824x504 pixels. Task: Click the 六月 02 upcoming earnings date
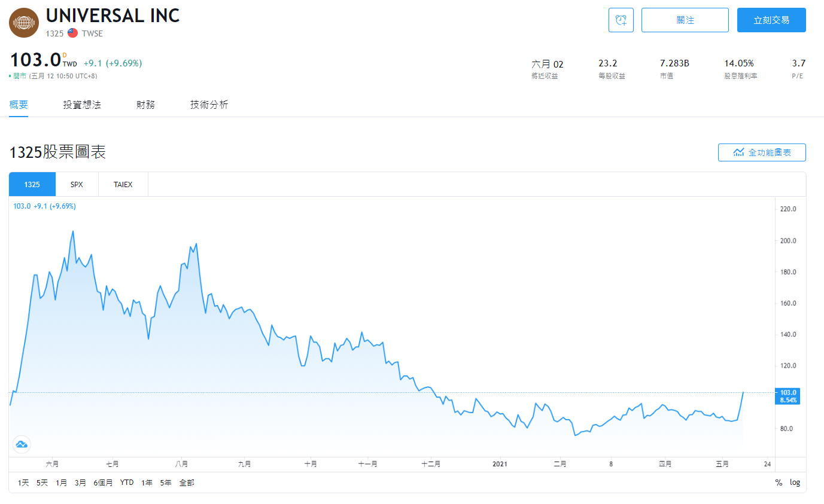click(548, 64)
